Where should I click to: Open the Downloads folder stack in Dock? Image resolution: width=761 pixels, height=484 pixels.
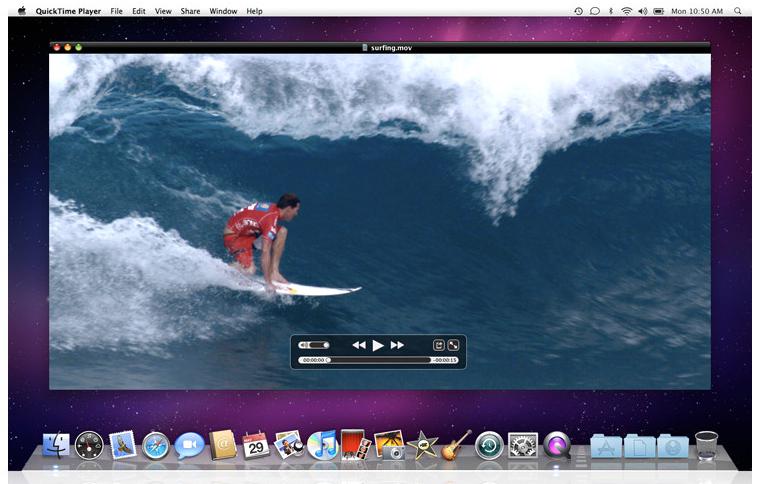(673, 446)
